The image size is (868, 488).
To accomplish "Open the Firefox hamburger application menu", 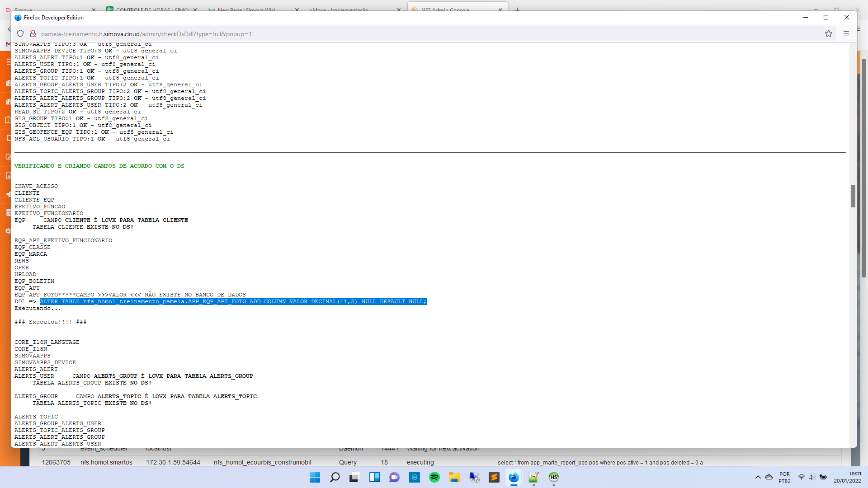I will click(846, 34).
